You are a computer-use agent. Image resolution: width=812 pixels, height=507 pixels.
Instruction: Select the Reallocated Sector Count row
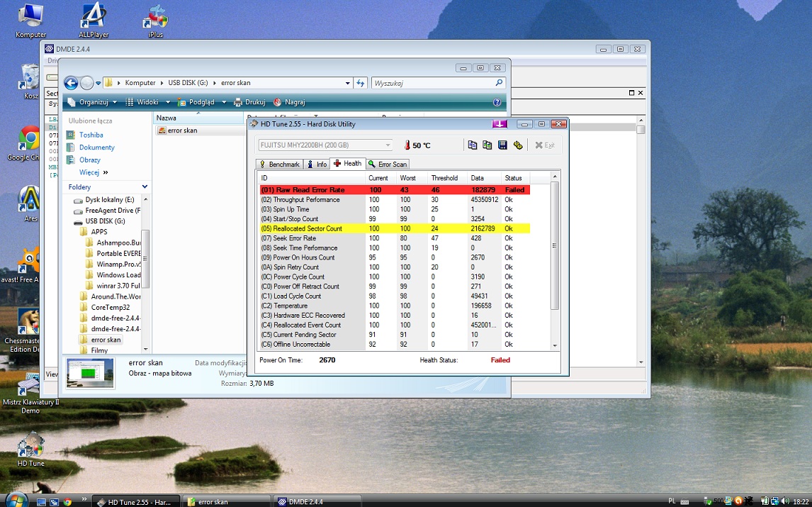(395, 228)
